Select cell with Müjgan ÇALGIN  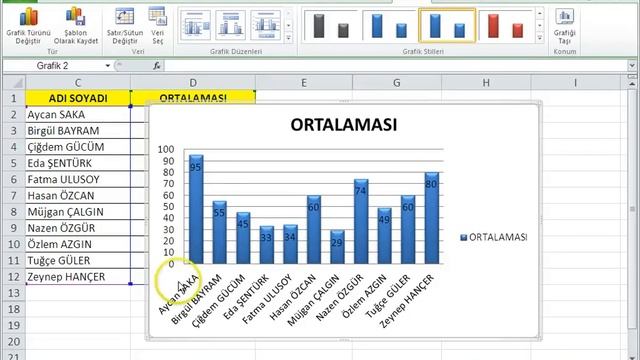78,212
